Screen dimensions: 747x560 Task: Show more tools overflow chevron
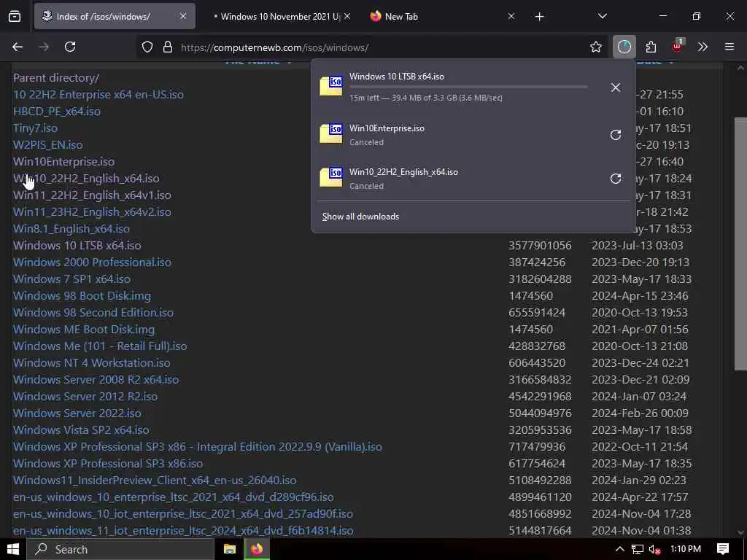click(x=703, y=47)
